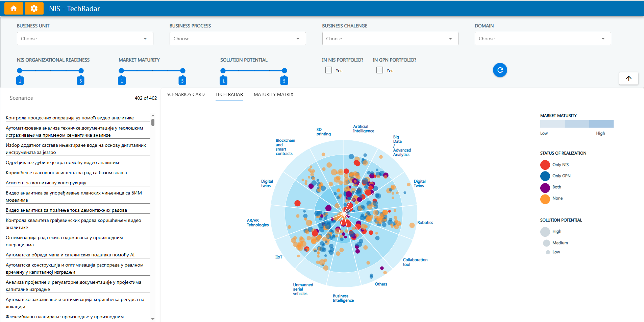Click Medium solution potential legend circle
The height and width of the screenshot is (322, 644).
point(546,243)
